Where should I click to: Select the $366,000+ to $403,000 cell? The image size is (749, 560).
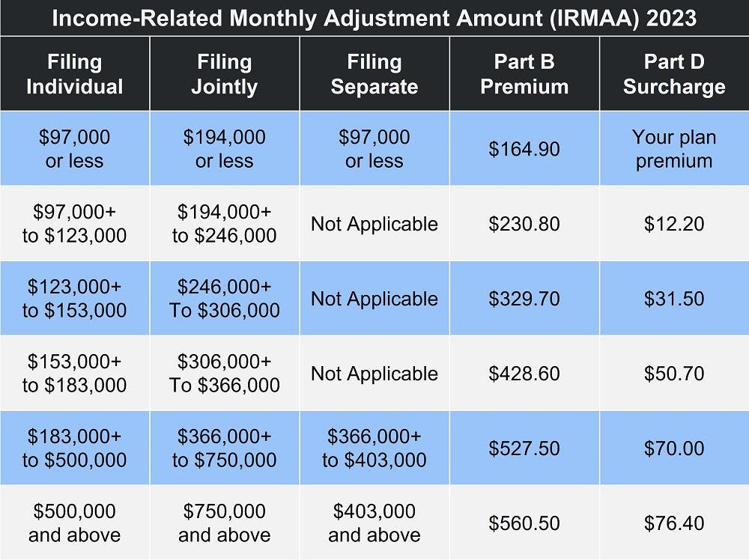pos(374,448)
